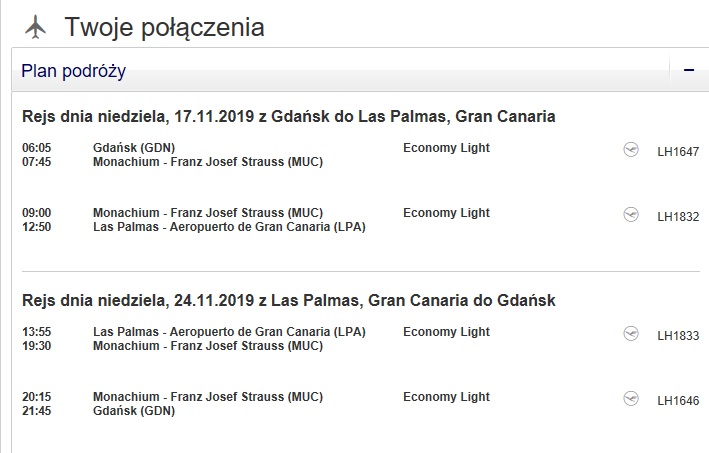Click Las Palmas (LPA) departure at 13:55
Screen dimensions: 709x453
click(x=229, y=332)
